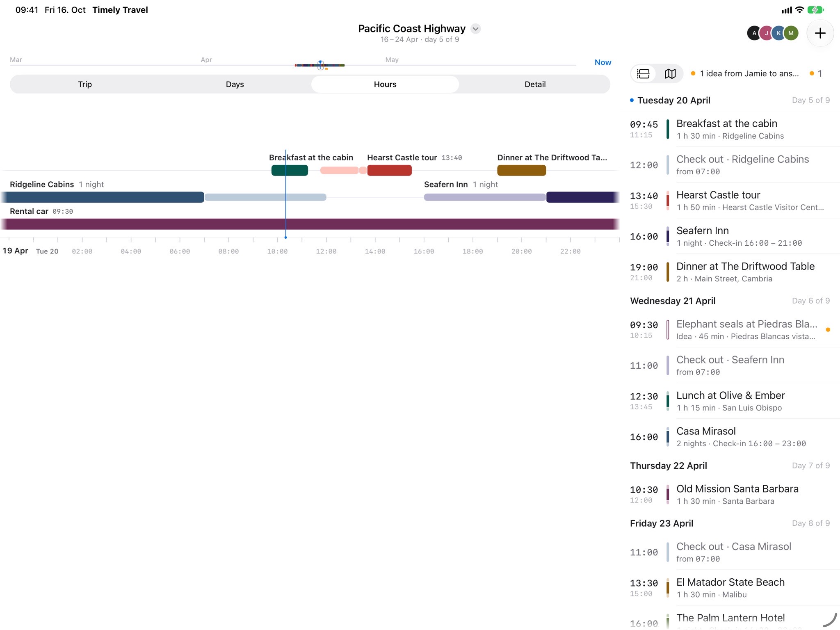Open idea from Jamie notice
The width and height of the screenshot is (840, 630).
point(745,74)
